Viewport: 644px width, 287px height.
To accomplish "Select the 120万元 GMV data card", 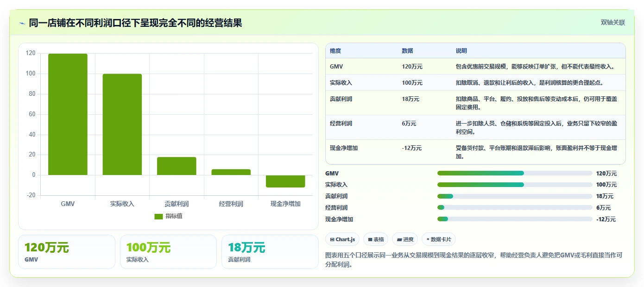I will [67, 252].
